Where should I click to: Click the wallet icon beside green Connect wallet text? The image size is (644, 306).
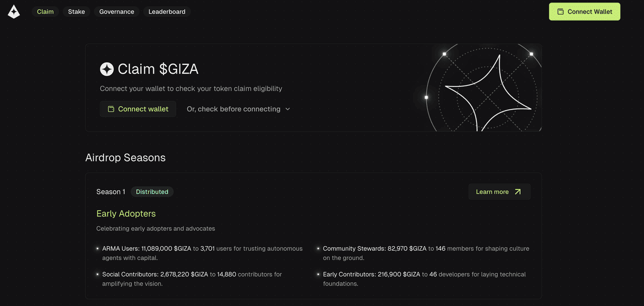tap(111, 109)
